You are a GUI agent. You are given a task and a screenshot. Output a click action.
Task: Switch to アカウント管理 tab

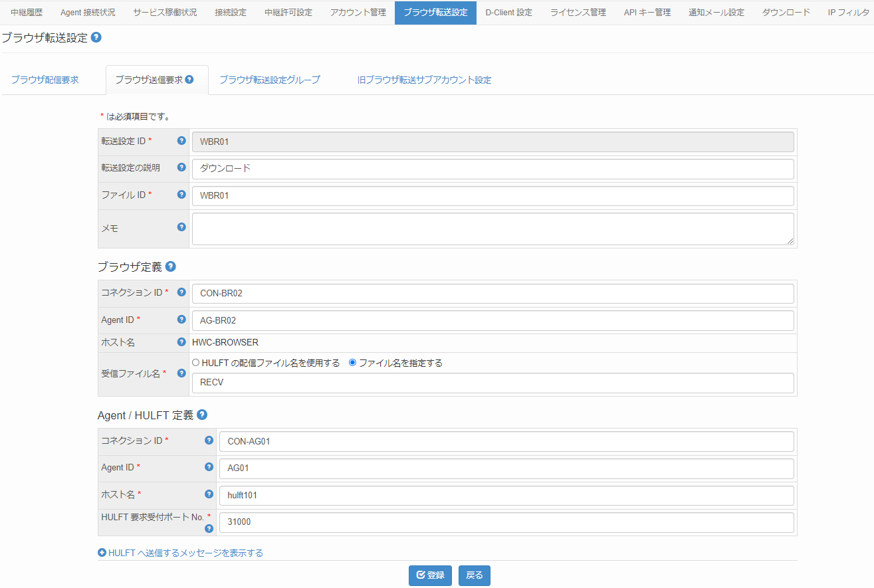358,13
